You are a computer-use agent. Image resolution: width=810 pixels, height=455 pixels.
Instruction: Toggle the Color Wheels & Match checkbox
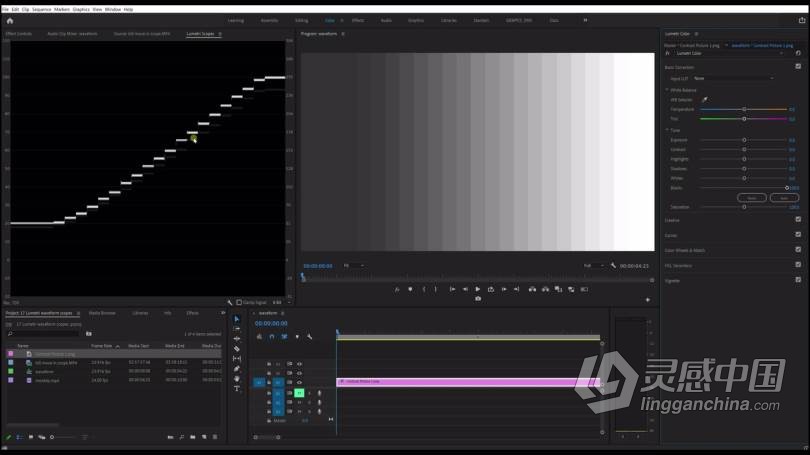pyautogui.click(x=798, y=249)
